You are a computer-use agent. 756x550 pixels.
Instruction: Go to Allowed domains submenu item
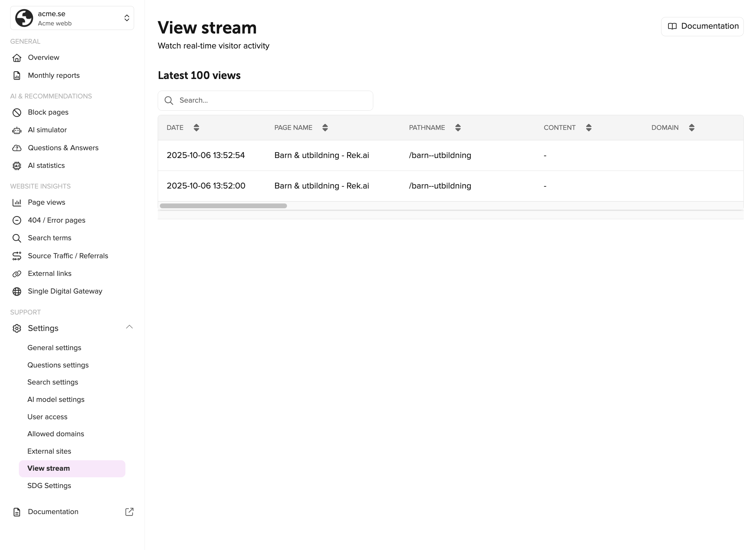click(x=56, y=434)
